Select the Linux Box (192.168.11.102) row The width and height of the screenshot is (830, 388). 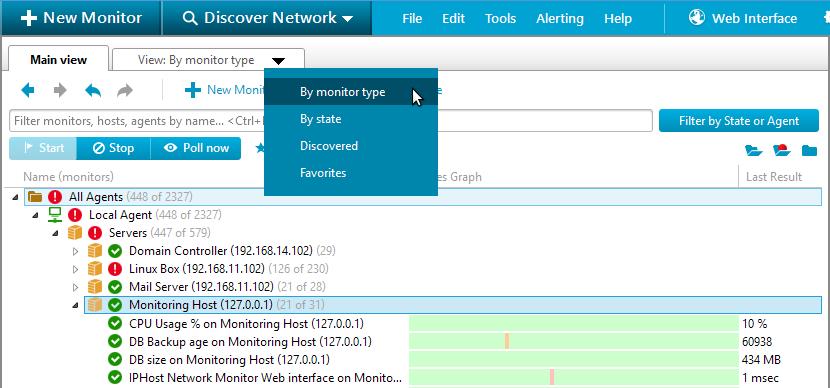tap(228, 269)
